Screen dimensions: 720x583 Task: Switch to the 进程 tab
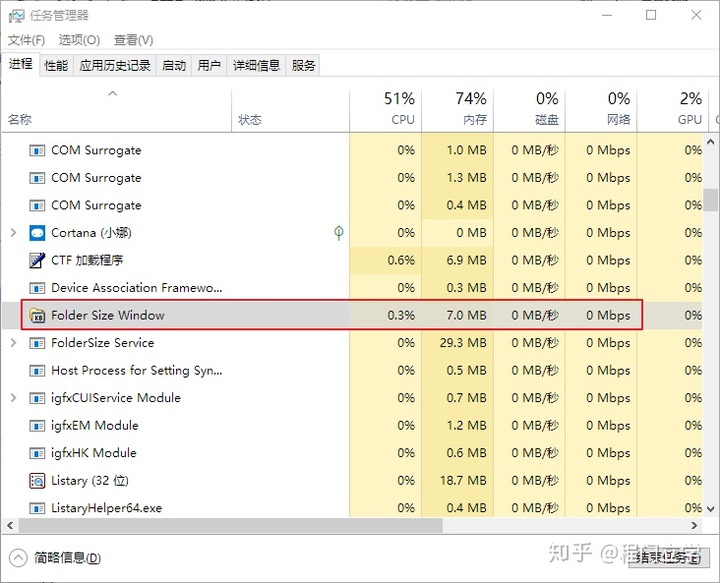click(x=21, y=64)
